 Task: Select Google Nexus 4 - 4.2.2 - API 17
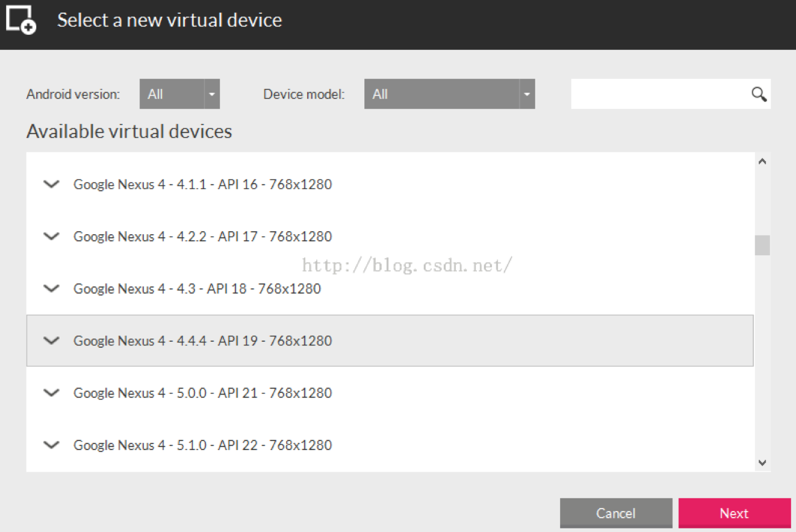tap(390, 237)
